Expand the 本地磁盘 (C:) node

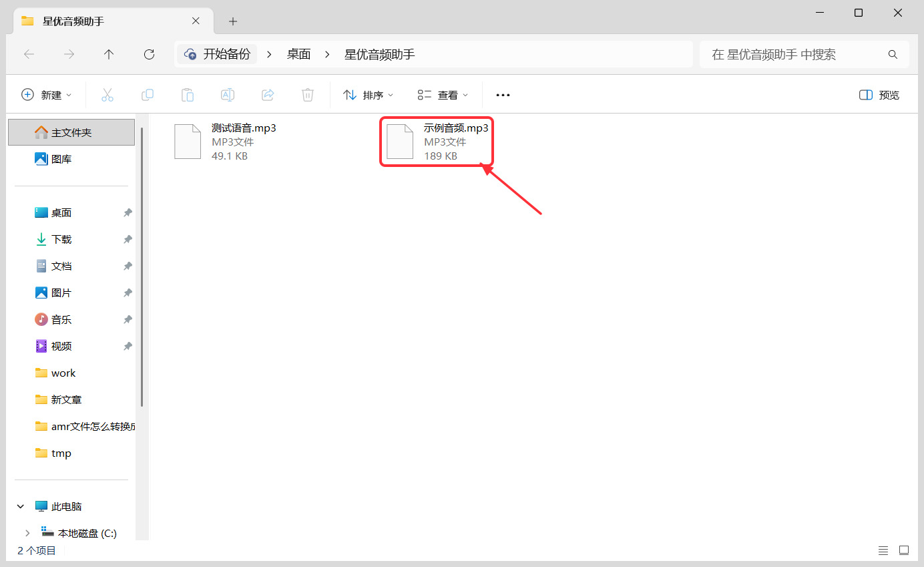(27, 534)
